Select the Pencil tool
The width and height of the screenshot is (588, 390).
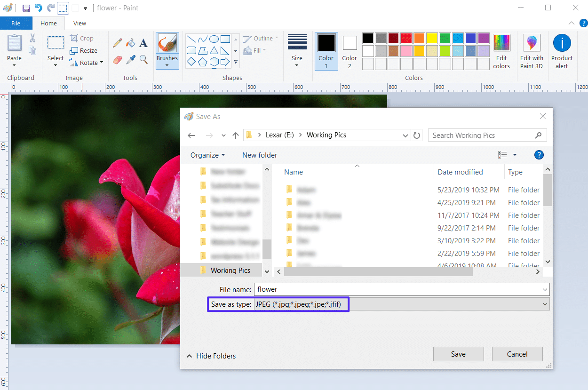pos(117,42)
